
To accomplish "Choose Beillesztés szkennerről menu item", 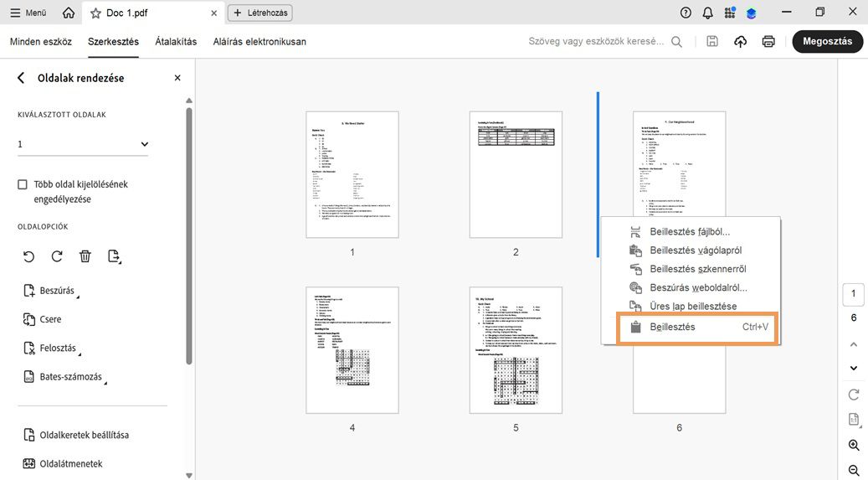I will [691, 269].
